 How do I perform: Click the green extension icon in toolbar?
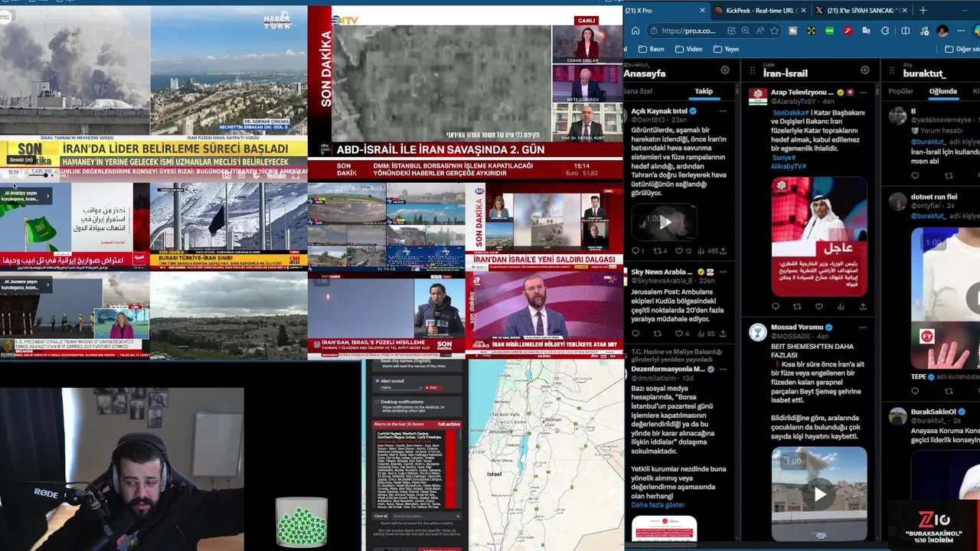tap(829, 31)
